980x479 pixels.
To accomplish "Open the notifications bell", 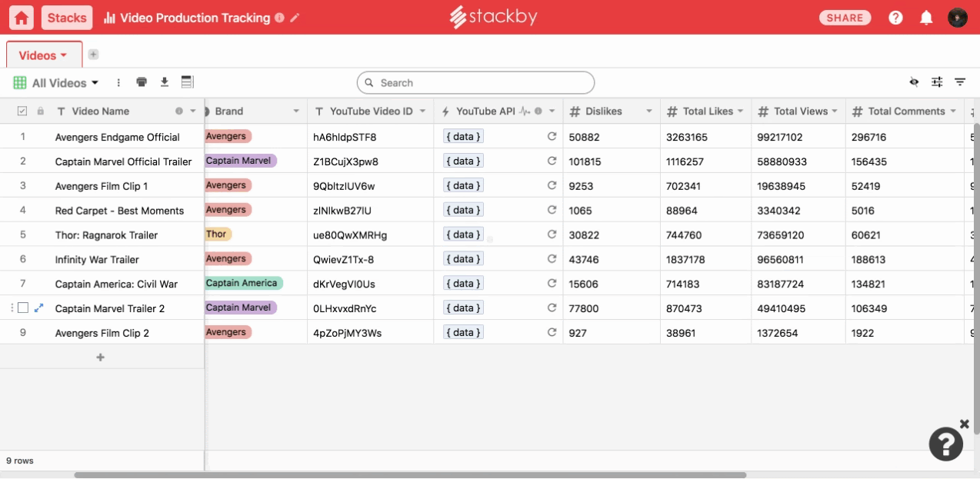I will (926, 18).
